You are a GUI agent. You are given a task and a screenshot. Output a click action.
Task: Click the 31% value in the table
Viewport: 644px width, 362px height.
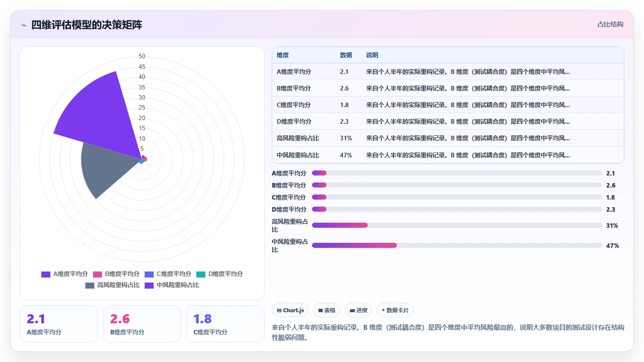(x=346, y=138)
